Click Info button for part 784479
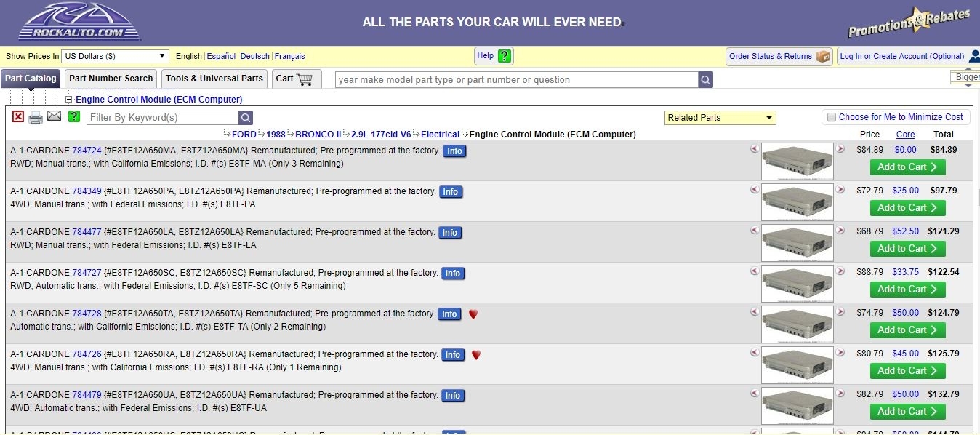Image resolution: width=980 pixels, height=435 pixels. click(x=453, y=396)
